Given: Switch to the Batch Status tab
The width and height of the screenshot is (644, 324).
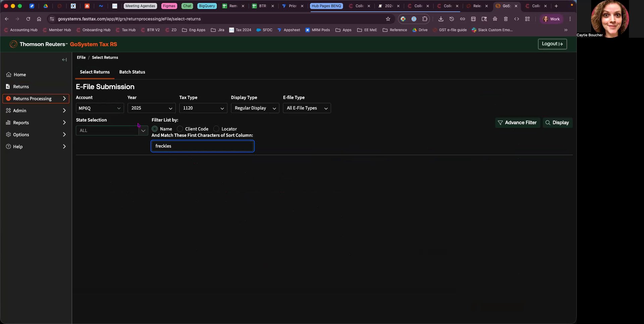Looking at the screenshot, I should tap(132, 72).
